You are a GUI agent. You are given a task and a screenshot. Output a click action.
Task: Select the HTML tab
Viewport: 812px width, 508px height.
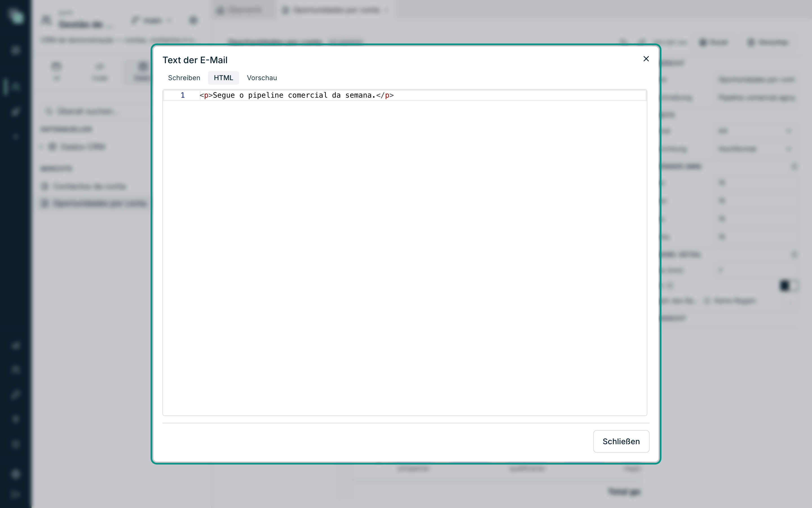(x=224, y=78)
